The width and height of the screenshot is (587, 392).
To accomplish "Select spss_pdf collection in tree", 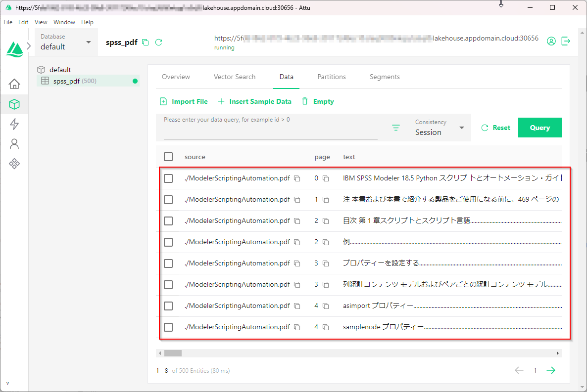I will pos(88,81).
